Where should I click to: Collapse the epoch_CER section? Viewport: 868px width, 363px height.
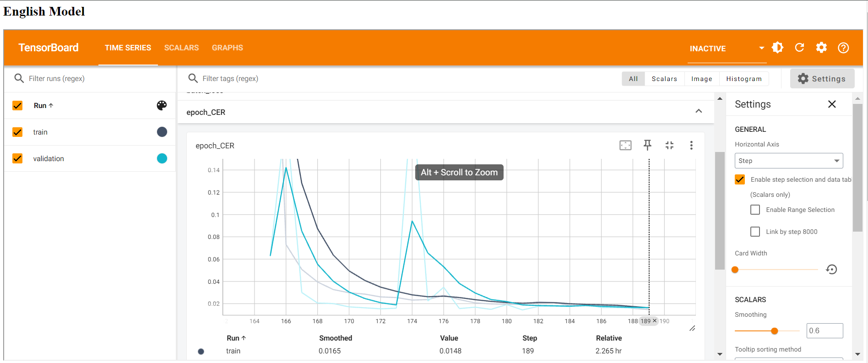(x=699, y=111)
